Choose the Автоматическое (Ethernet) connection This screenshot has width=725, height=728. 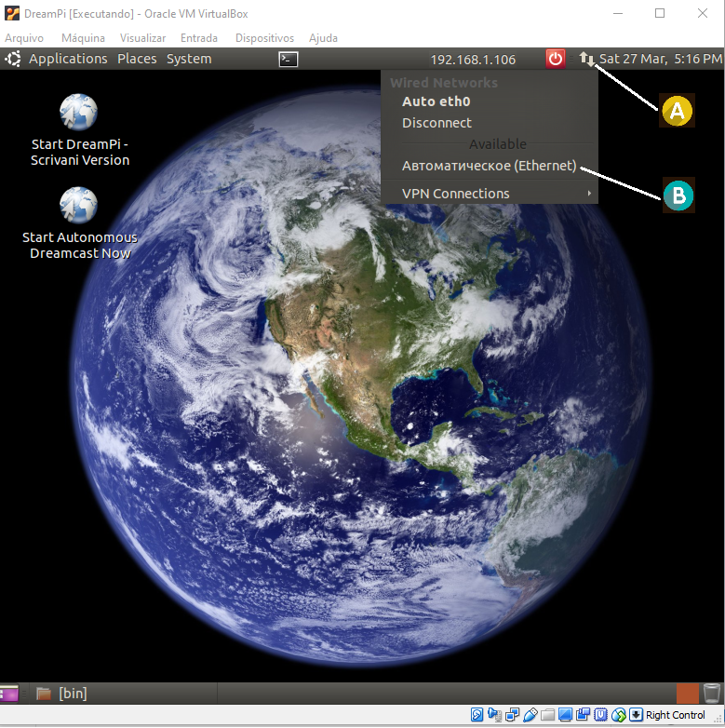tap(490, 166)
